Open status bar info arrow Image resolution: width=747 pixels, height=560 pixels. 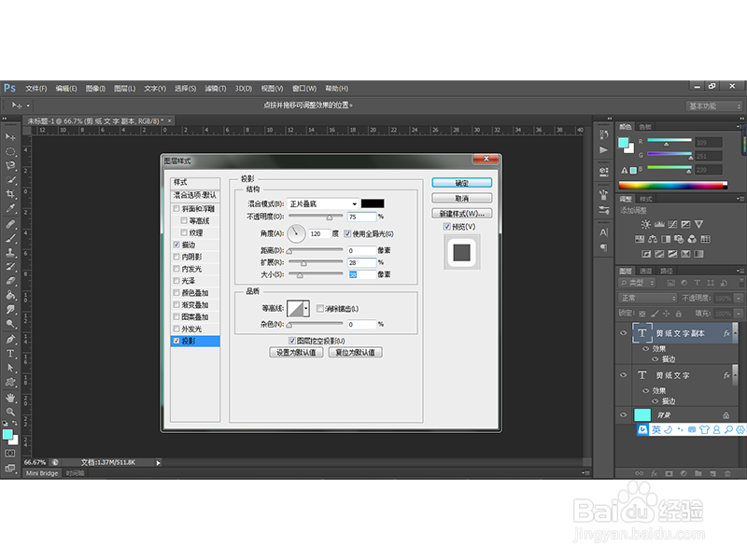pyautogui.click(x=158, y=462)
